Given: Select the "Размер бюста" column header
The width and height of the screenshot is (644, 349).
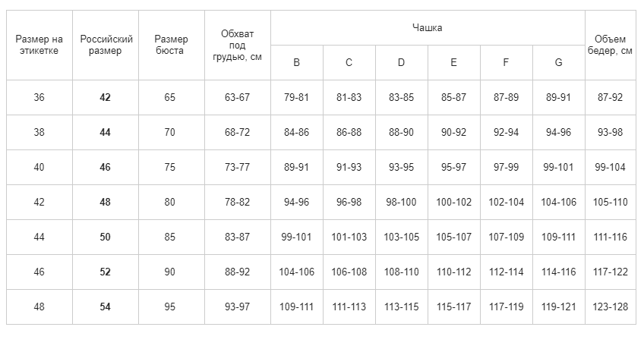Looking at the screenshot, I should coord(172,45).
